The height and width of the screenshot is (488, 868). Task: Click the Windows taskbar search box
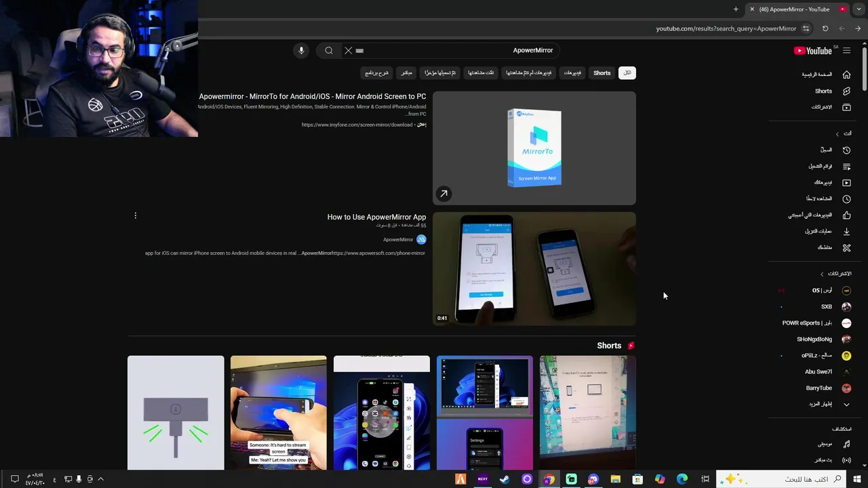click(783, 479)
